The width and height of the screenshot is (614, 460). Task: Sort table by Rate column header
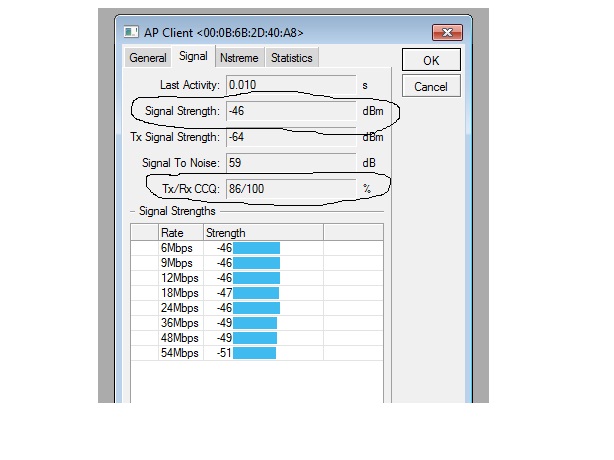point(181,233)
